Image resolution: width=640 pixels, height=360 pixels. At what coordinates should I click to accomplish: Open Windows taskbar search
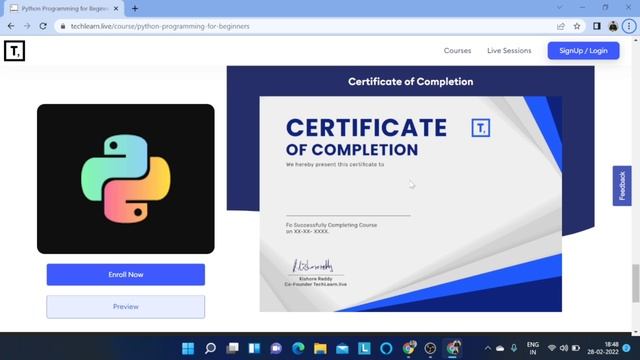tap(210, 348)
